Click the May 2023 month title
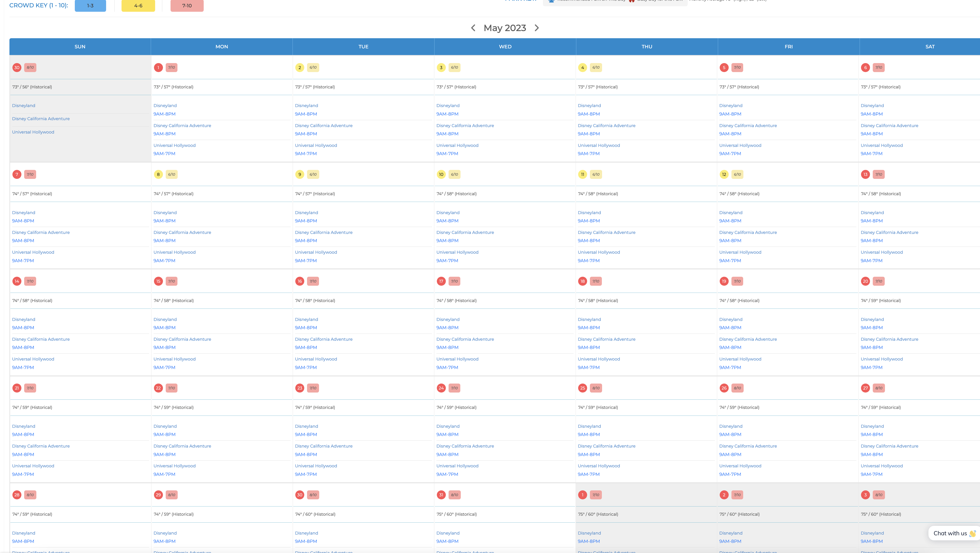This screenshot has width=980, height=553. click(x=505, y=28)
